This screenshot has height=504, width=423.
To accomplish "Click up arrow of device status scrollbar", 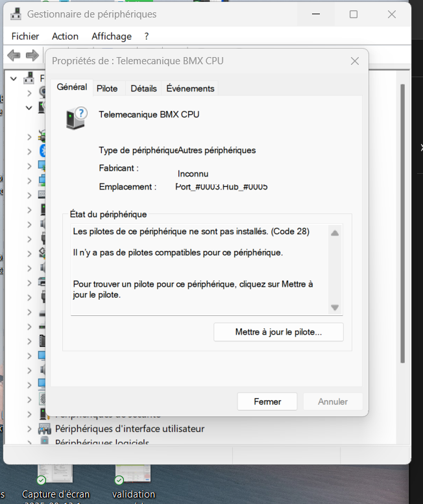I will coord(335,233).
